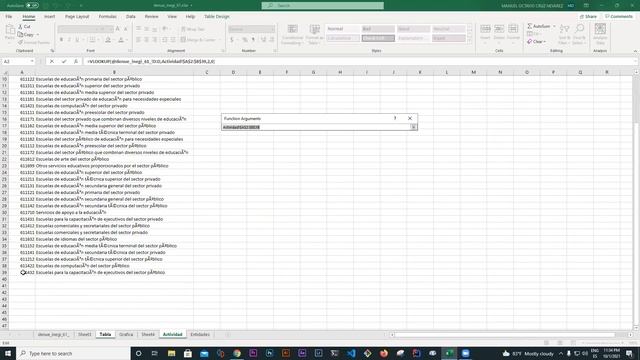Apply the Normal cell style
Viewport: 640px width, 360px height.
tap(343, 29)
